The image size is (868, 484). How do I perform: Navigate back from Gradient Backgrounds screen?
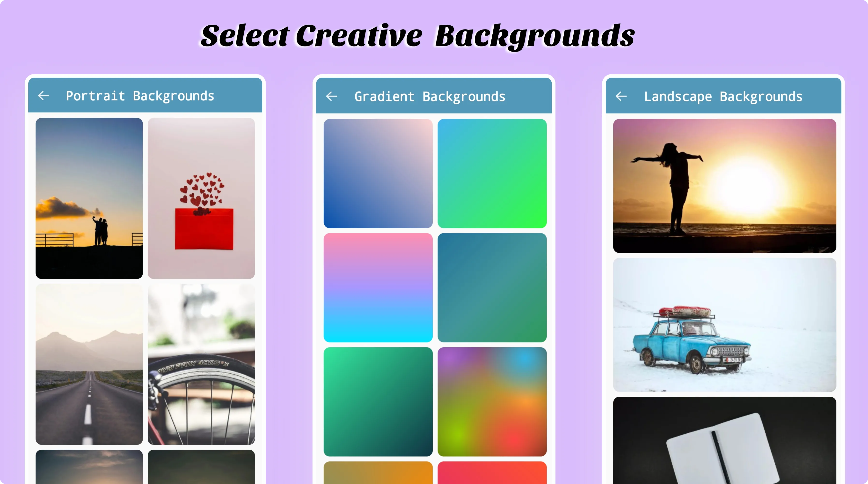click(x=332, y=96)
